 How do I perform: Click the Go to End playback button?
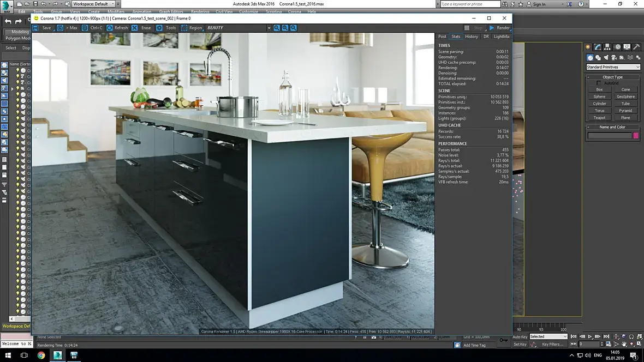click(606, 336)
